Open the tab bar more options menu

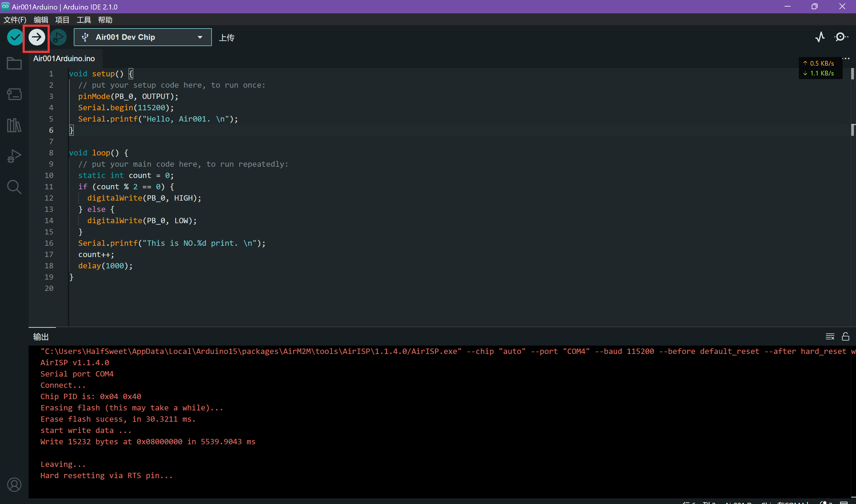(846, 59)
